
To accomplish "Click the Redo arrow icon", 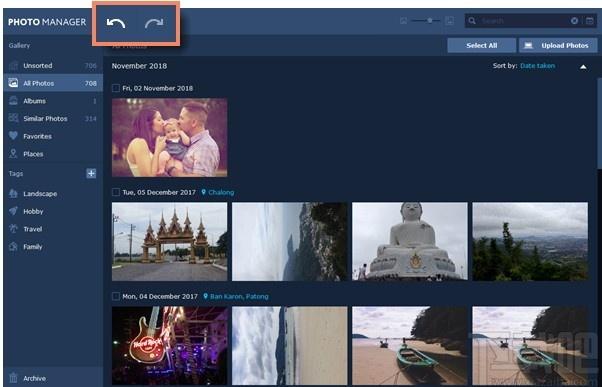I will [x=154, y=23].
